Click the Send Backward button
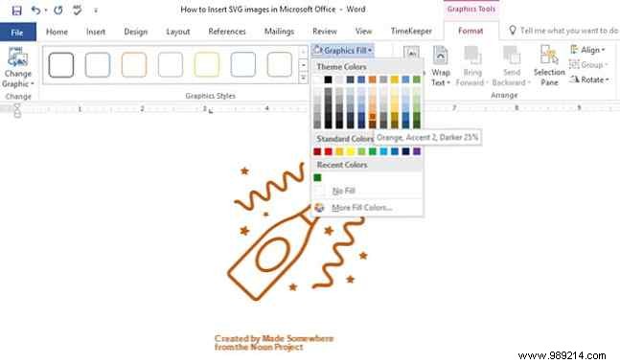The width and height of the screenshot is (620, 364). click(512, 66)
